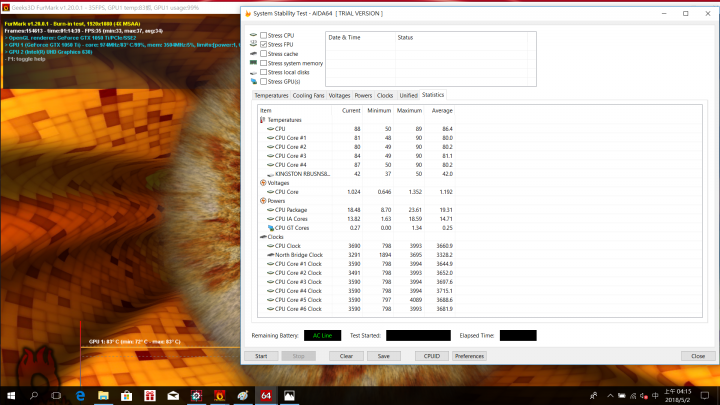Image resolution: width=720 pixels, height=405 pixels.
Task: Open network status tray icon
Action: (633, 395)
